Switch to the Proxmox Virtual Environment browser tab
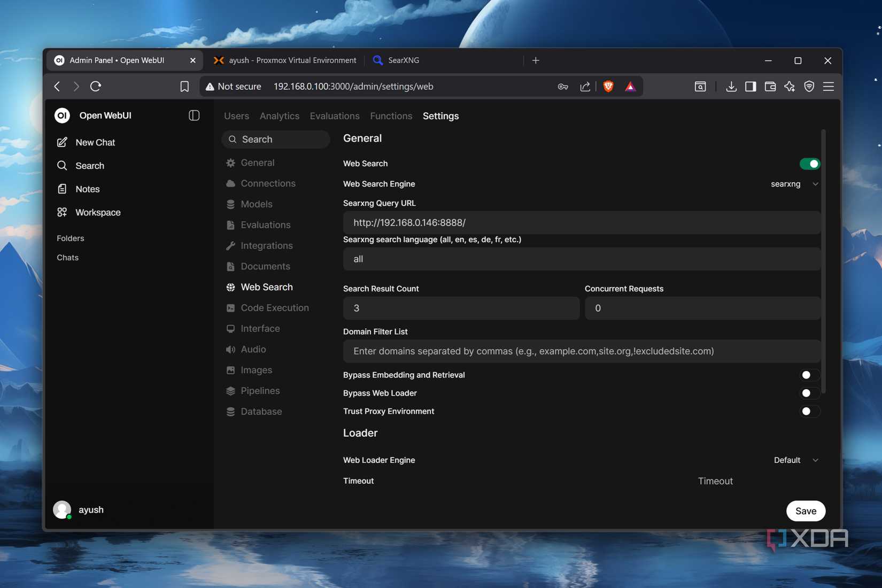882x588 pixels. (x=285, y=60)
